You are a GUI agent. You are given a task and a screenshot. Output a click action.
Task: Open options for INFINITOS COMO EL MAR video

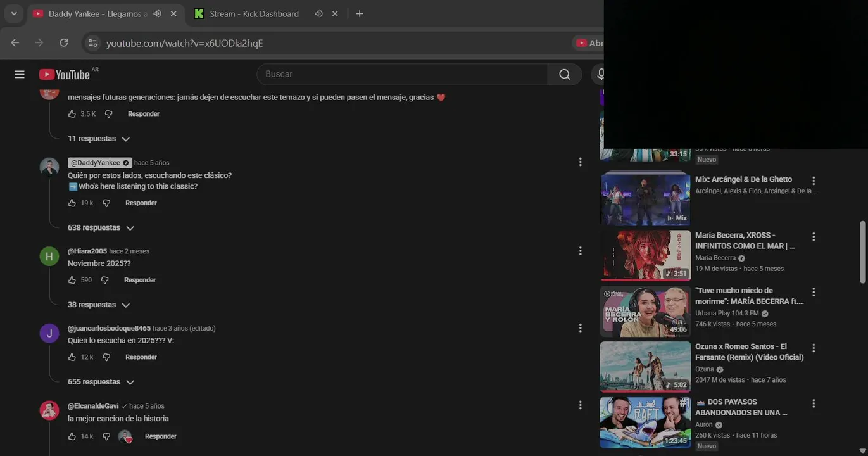[x=814, y=236]
